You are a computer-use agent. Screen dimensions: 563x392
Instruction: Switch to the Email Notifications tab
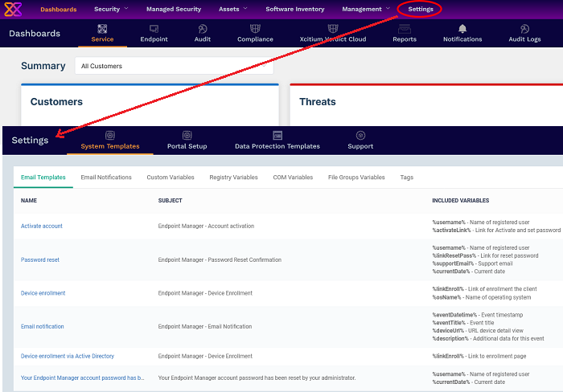[106, 178]
